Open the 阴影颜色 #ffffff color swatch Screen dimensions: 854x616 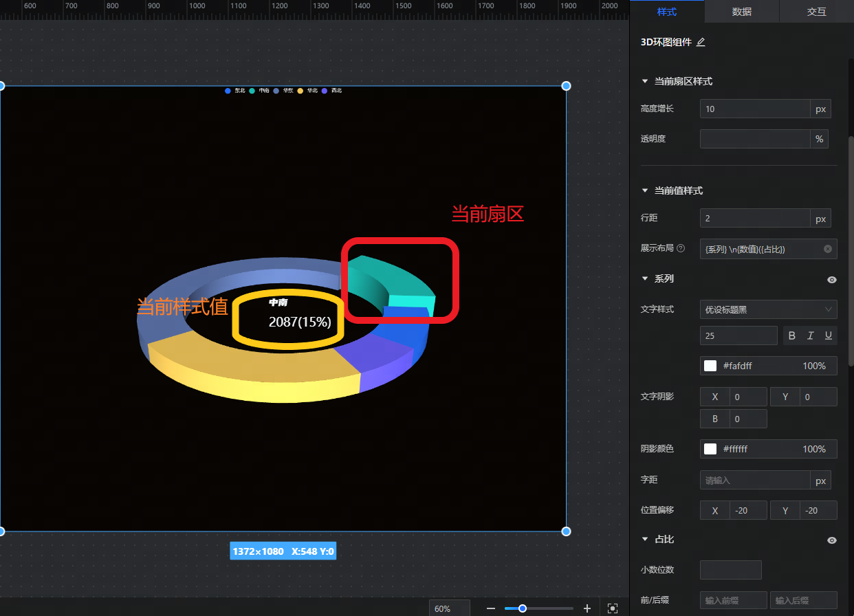(710, 449)
